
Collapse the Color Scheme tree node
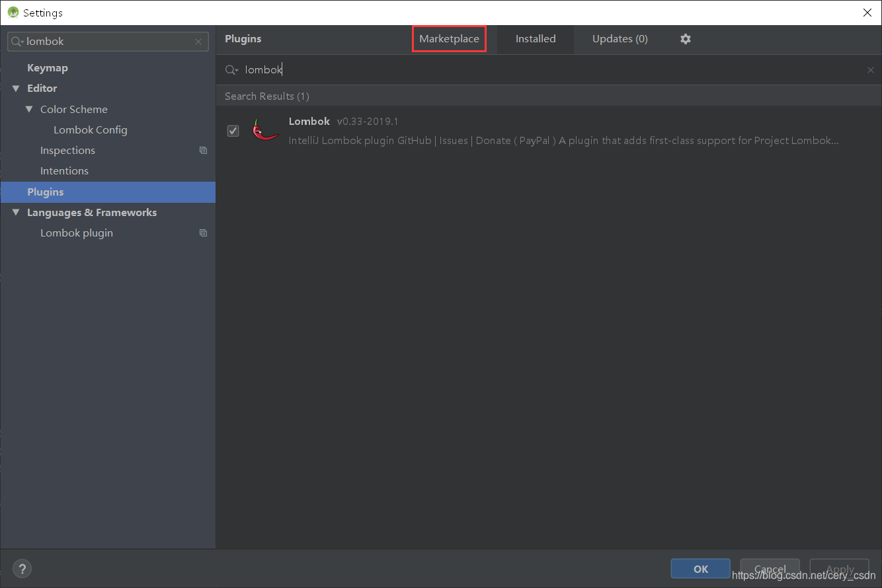(x=30, y=110)
